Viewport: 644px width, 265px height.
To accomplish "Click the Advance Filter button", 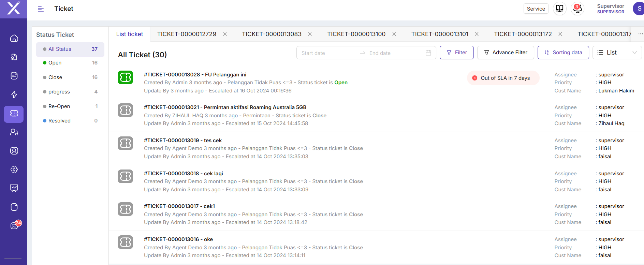I will coord(506,53).
